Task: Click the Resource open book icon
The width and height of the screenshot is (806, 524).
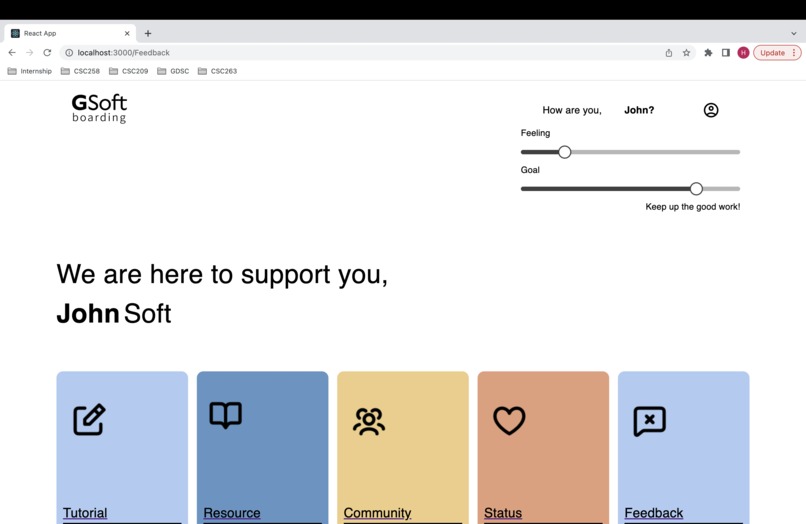Action: pos(226,414)
